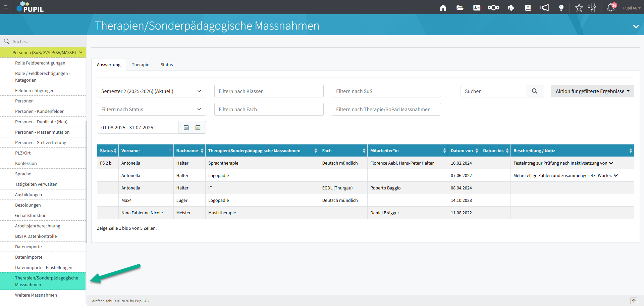Open the ID card icon
Viewport: 644px width, 306px height.
477,8
